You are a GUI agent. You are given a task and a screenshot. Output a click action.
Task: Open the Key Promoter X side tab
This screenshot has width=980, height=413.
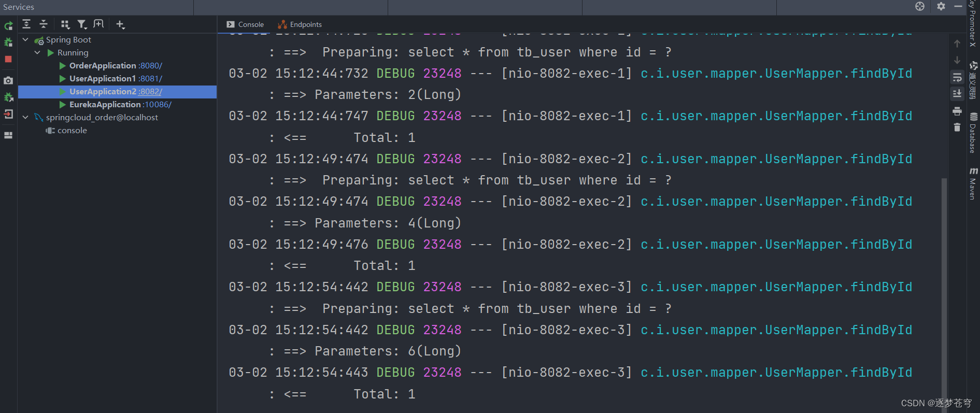(x=974, y=23)
